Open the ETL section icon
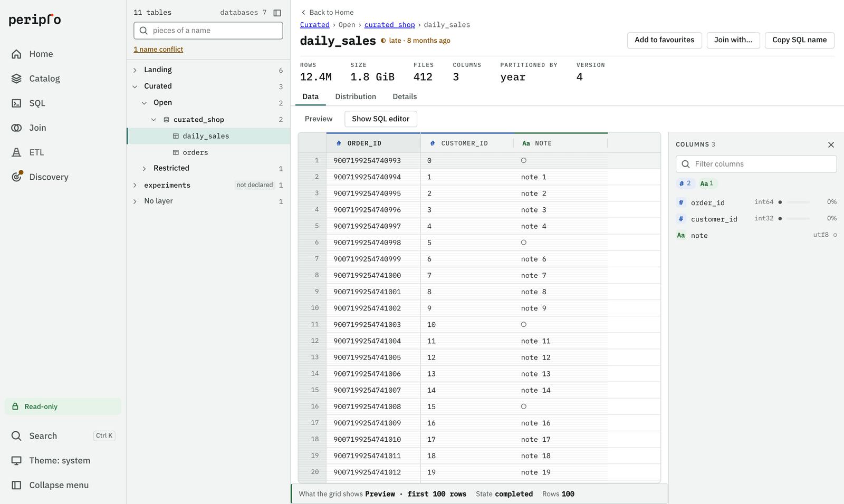844x504 pixels. click(16, 152)
